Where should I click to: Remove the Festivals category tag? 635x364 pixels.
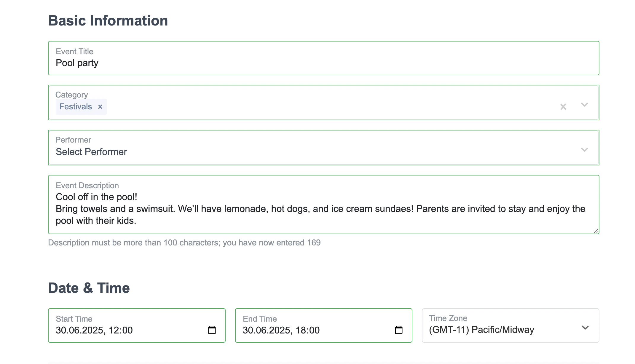click(x=100, y=107)
